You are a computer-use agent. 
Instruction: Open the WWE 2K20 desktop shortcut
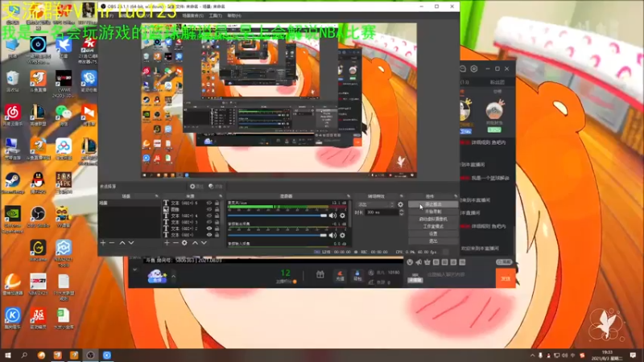64,84
